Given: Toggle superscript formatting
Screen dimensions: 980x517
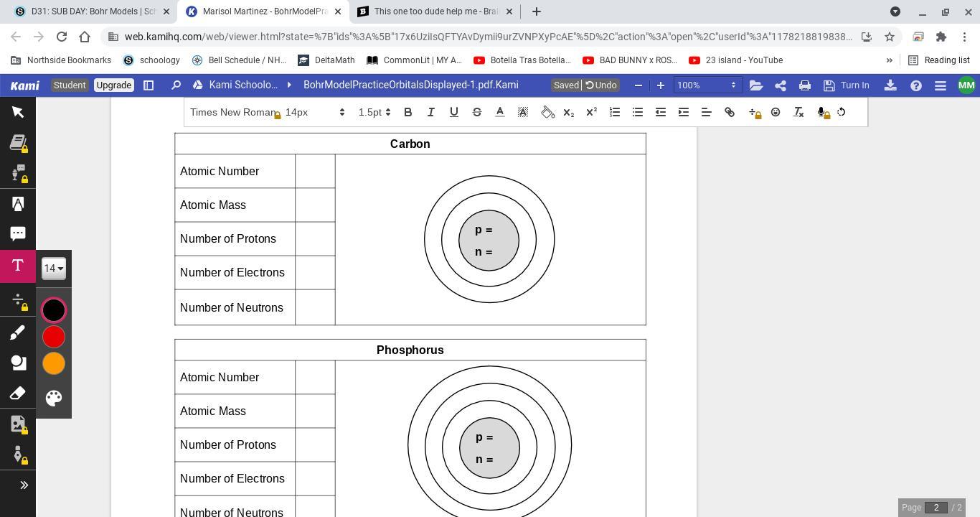Looking at the screenshot, I should [x=591, y=112].
